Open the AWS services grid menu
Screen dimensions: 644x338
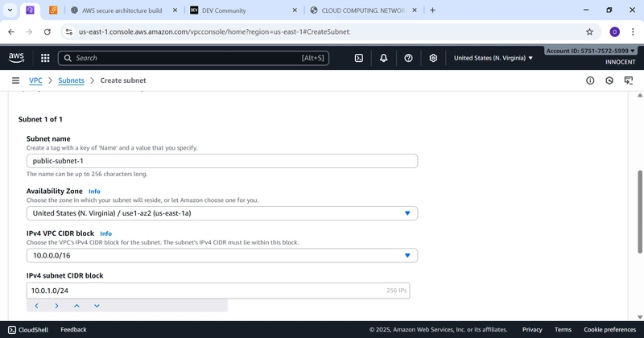pos(45,58)
